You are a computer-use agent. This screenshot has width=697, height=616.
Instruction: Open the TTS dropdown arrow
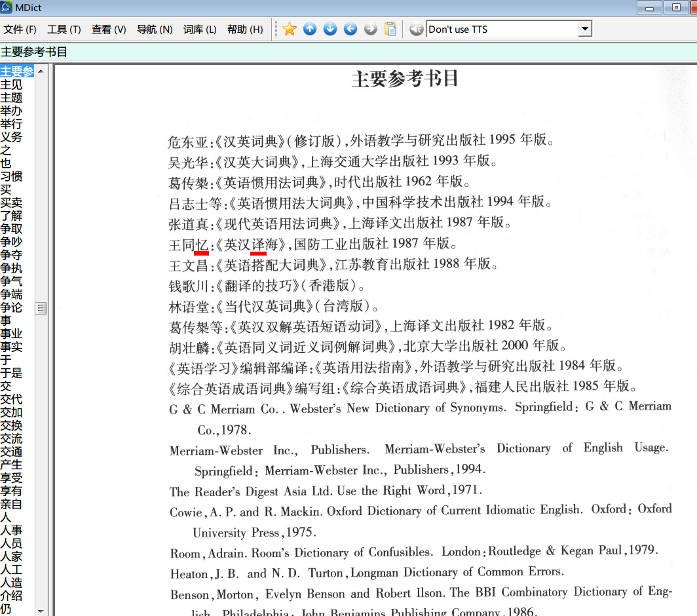tap(585, 29)
